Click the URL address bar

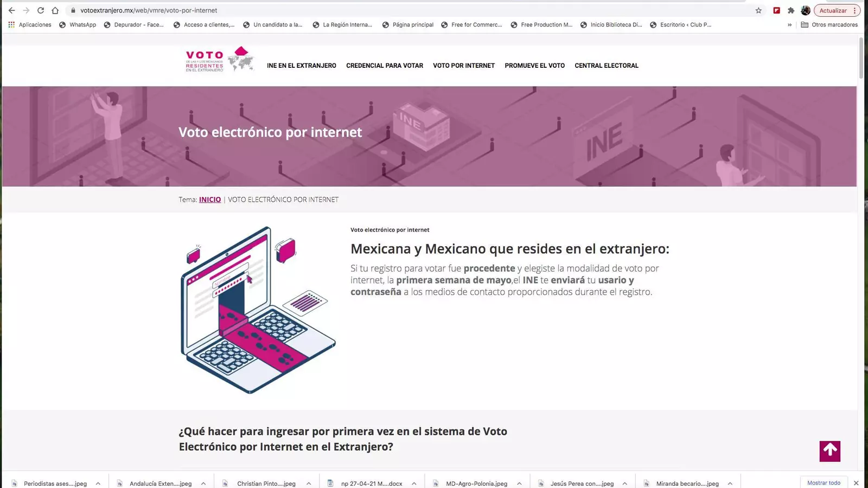coord(412,10)
